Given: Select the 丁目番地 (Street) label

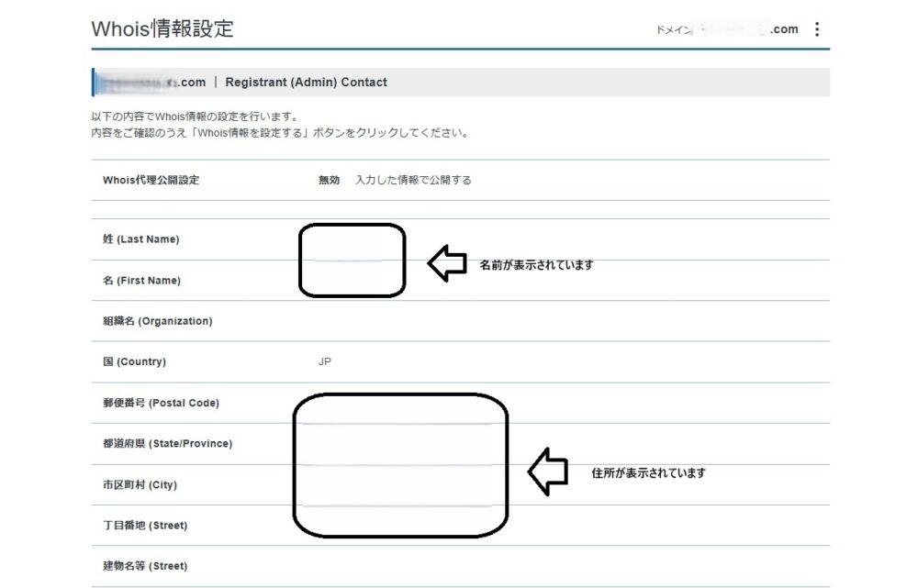Looking at the screenshot, I should pos(145,526).
